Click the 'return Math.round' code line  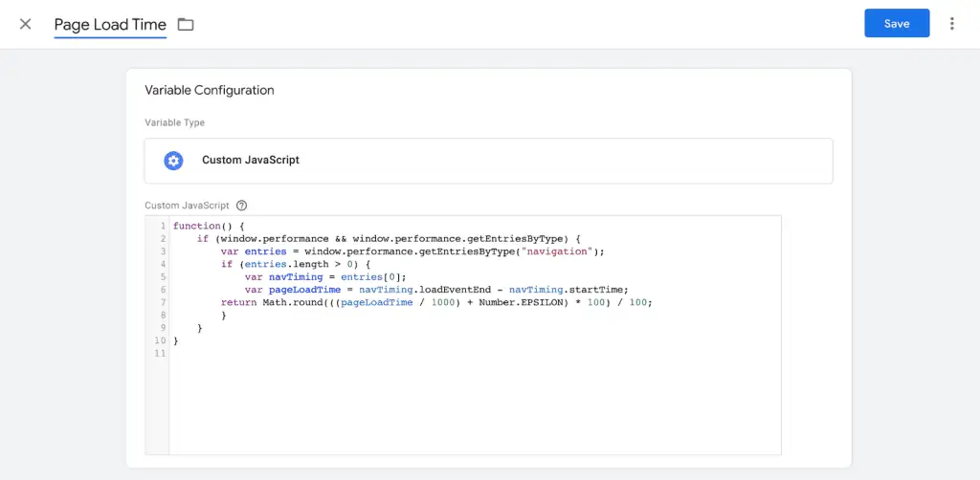(436, 302)
